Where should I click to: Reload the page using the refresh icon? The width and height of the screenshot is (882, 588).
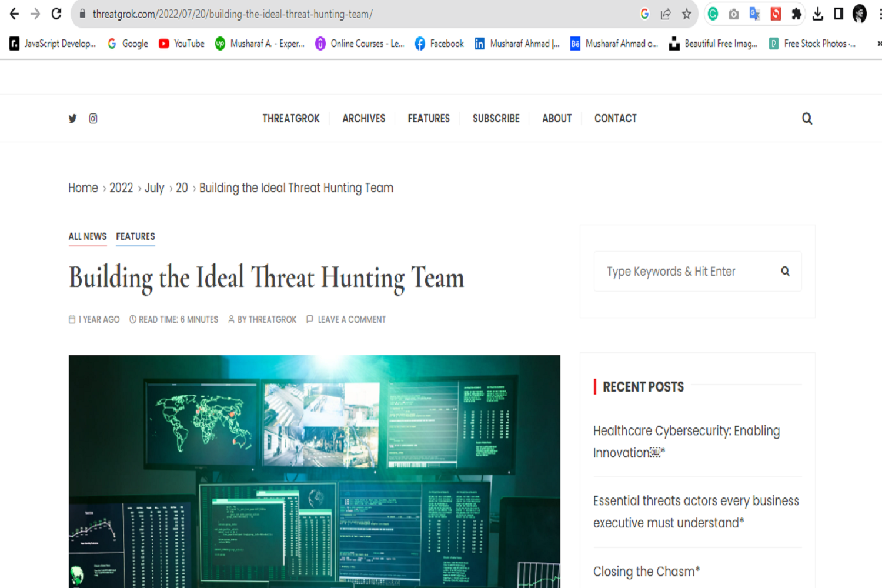pos(56,14)
